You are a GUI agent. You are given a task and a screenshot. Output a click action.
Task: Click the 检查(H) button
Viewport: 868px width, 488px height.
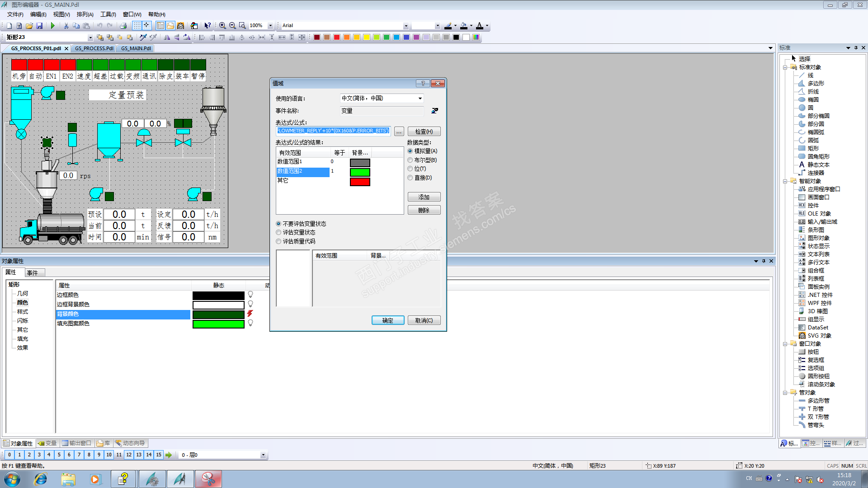[x=424, y=131]
